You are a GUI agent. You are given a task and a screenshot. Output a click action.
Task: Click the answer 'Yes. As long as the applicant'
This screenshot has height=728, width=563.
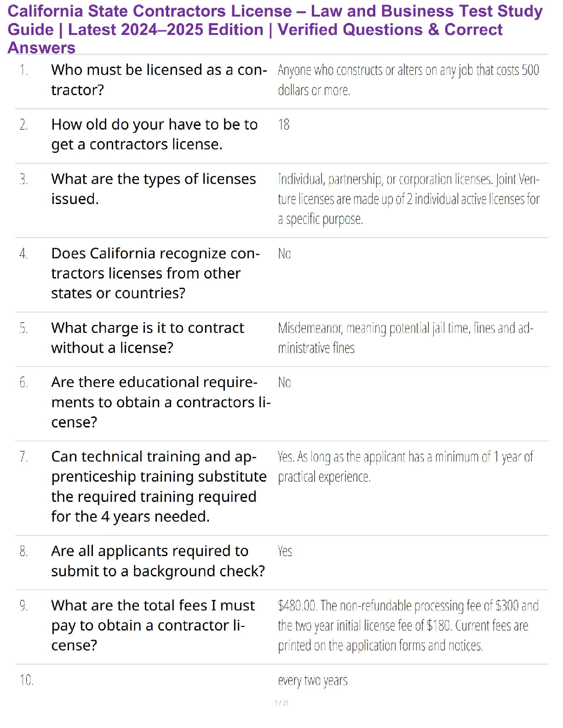click(406, 466)
